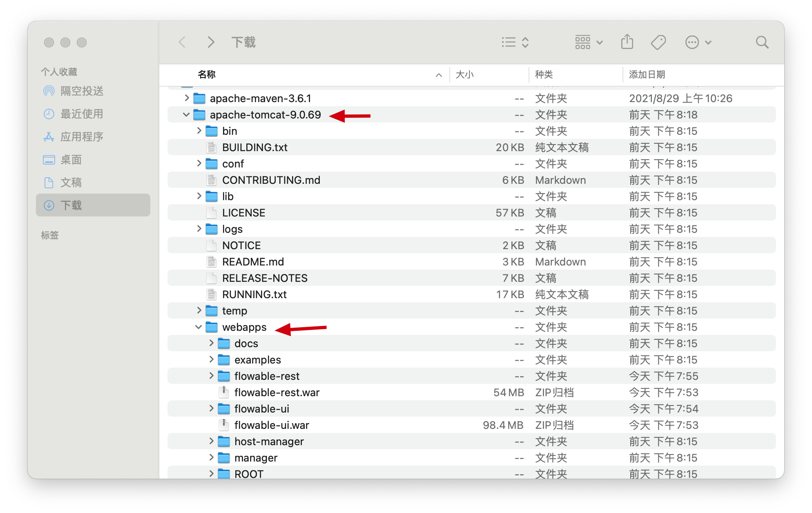Open the grouping options dropdown
Screen dimensions: 812x513
point(589,42)
